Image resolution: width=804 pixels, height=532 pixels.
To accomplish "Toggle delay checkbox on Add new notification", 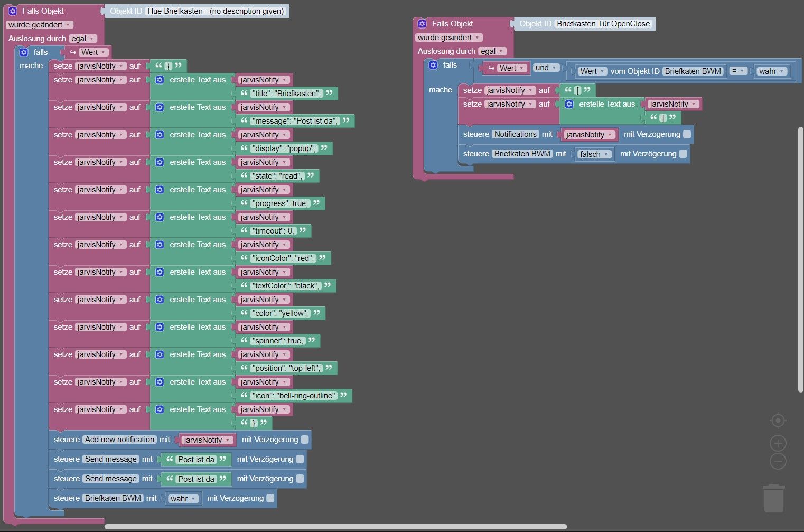I will point(305,440).
